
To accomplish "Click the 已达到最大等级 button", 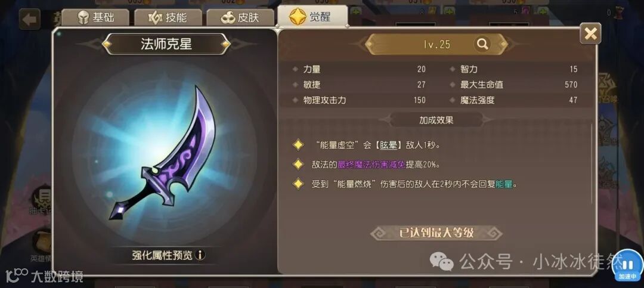I will (436, 233).
